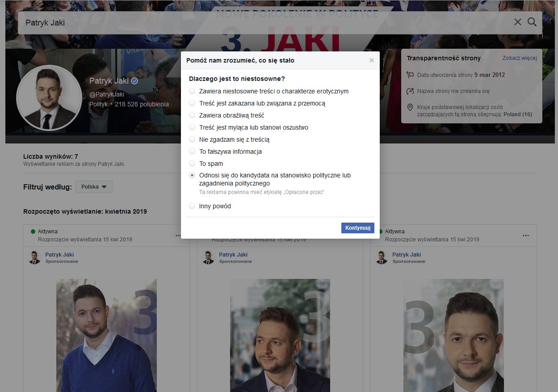Open the ad image with the grey checked jacket
This screenshot has height=392, width=558.
453,336
